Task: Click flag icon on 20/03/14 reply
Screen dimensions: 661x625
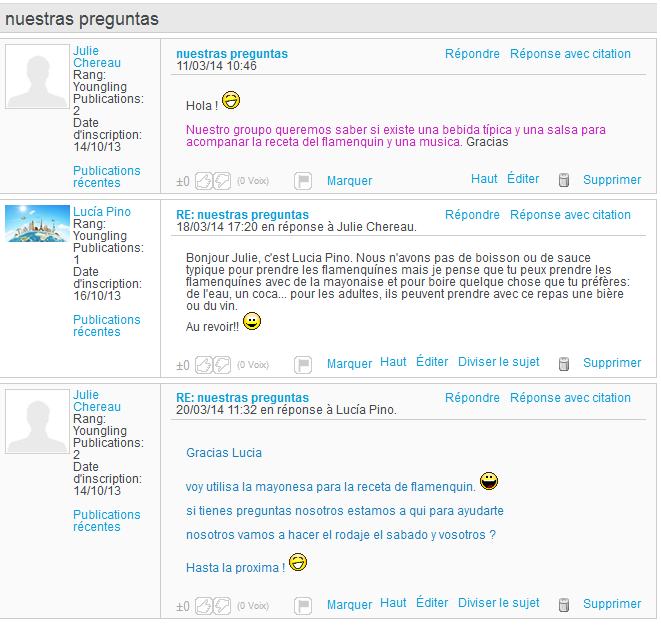Action: 303,606
